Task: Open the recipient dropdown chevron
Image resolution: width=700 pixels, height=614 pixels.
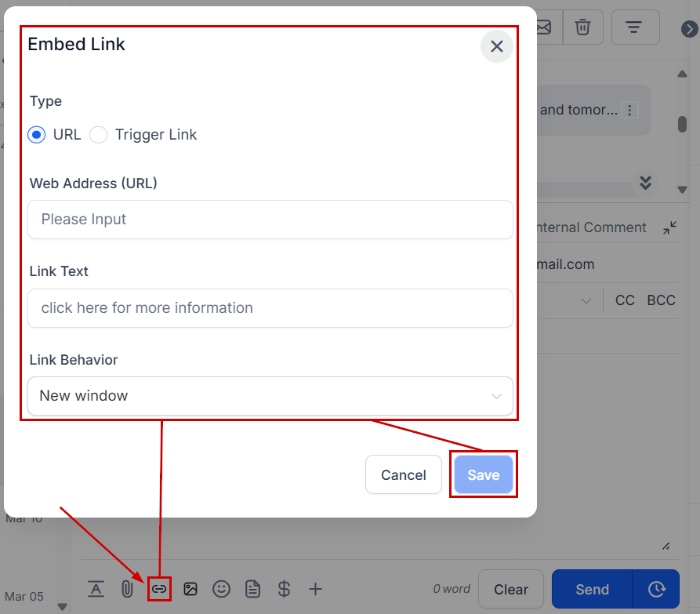Action: point(586,301)
